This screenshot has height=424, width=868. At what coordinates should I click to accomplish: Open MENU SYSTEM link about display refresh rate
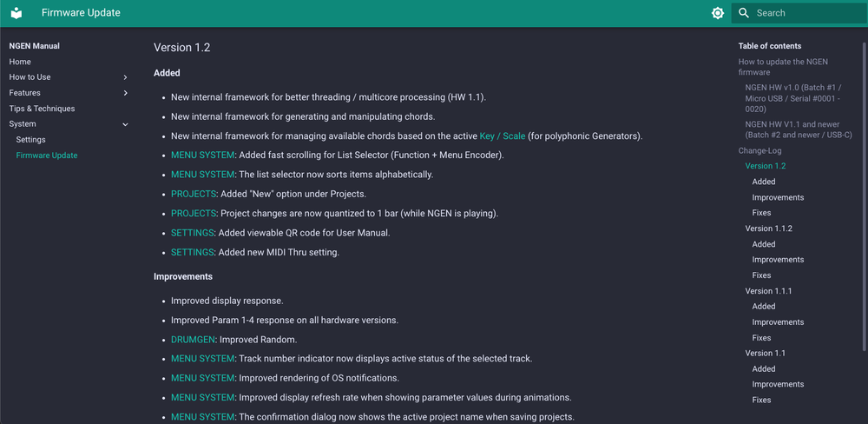tap(202, 397)
